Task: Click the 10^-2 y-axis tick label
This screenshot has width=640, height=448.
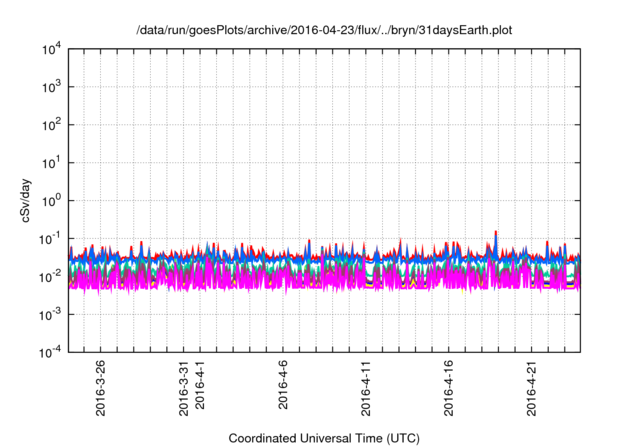Action: [x=50, y=276]
